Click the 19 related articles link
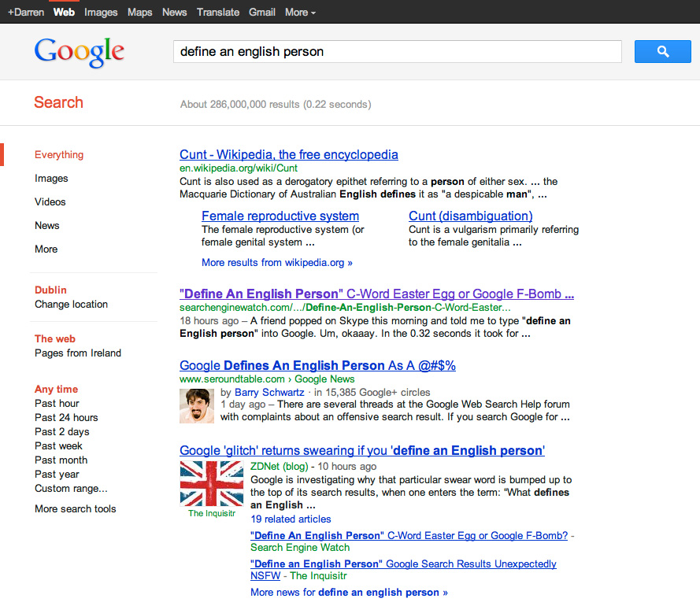The height and width of the screenshot is (606, 700). (x=291, y=519)
